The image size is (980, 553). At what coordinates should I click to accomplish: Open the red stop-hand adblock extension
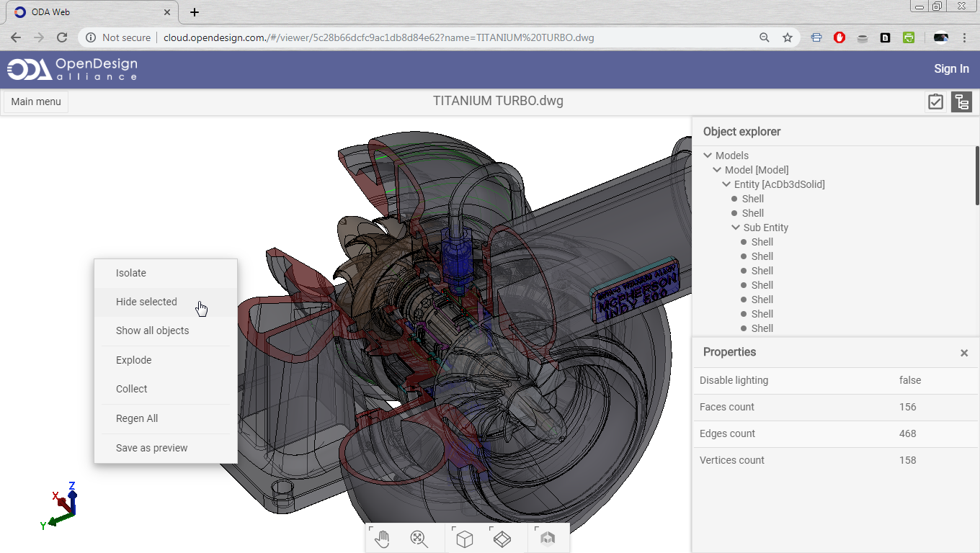839,37
